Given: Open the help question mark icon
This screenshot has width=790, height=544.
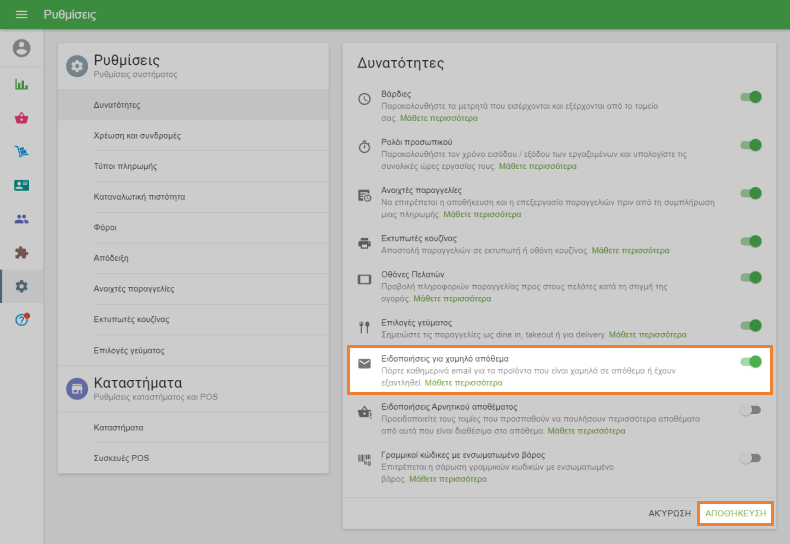Looking at the screenshot, I should 21,320.
